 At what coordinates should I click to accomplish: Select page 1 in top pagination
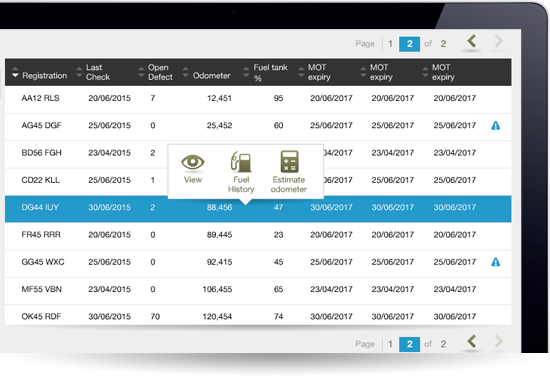(390, 44)
